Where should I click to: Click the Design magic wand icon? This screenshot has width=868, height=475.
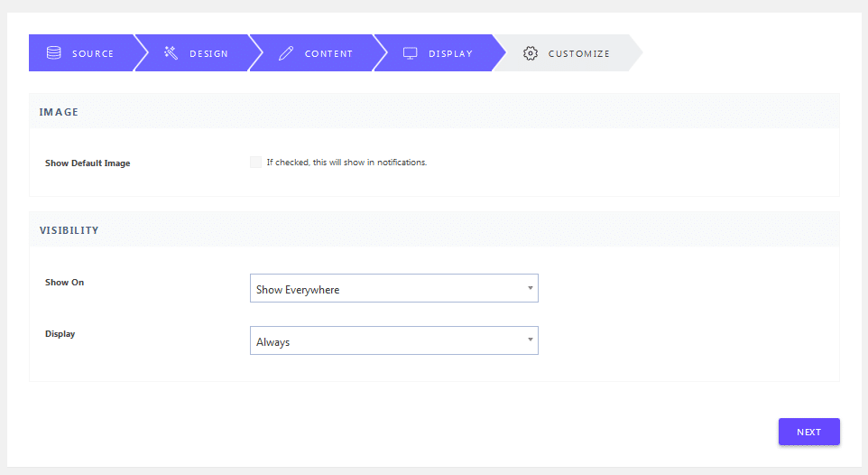[x=171, y=52]
